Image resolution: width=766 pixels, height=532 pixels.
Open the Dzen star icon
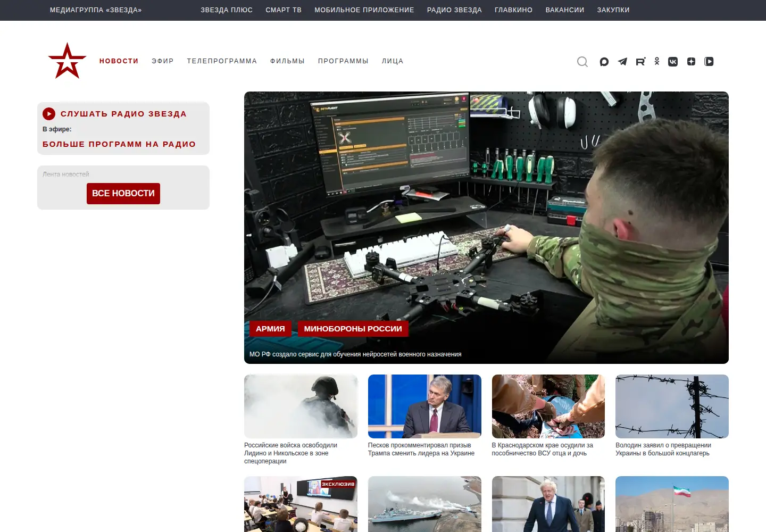click(x=691, y=62)
